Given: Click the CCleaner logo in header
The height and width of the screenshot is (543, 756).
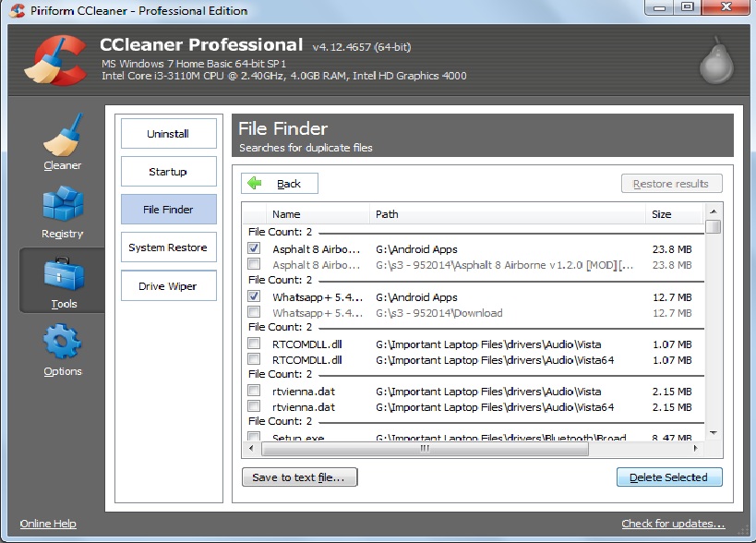Looking at the screenshot, I should (x=55, y=60).
